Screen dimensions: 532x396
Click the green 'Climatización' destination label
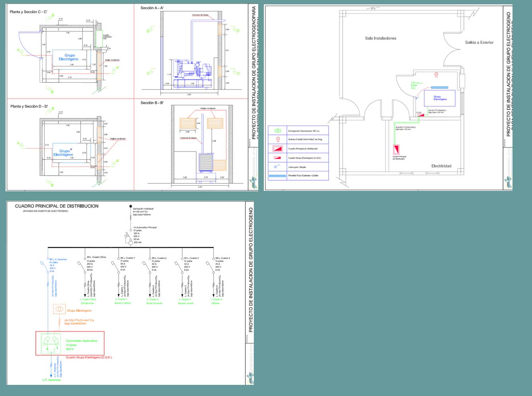(x=88, y=303)
